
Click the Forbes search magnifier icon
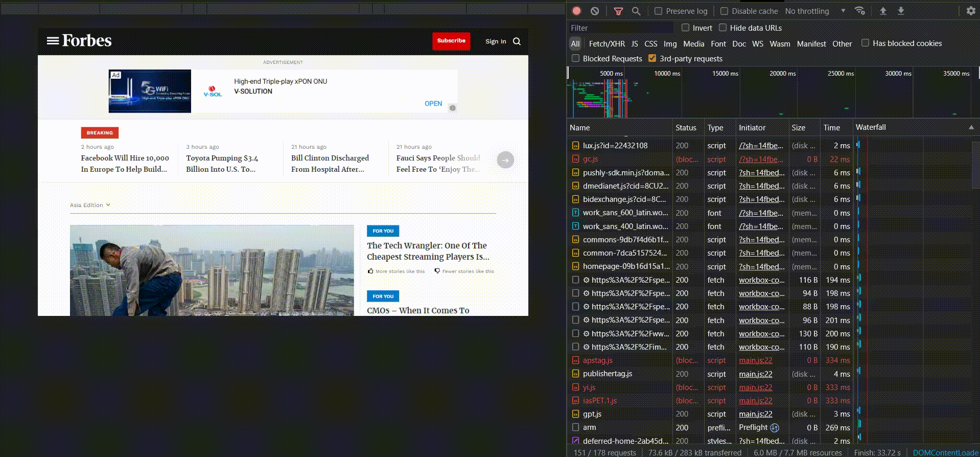coord(517,41)
